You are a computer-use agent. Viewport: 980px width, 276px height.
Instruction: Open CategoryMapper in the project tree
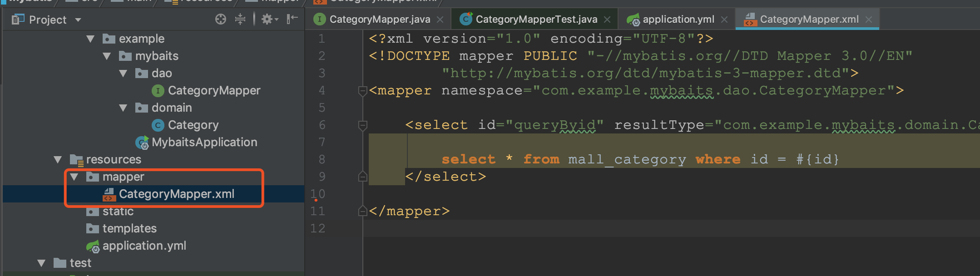point(214,91)
